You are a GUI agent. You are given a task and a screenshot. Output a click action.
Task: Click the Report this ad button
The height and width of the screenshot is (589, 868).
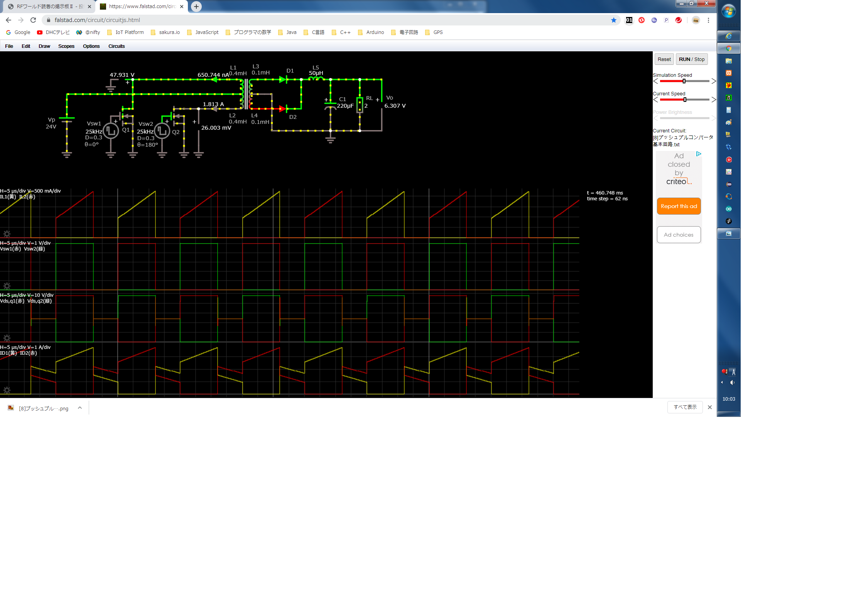679,206
